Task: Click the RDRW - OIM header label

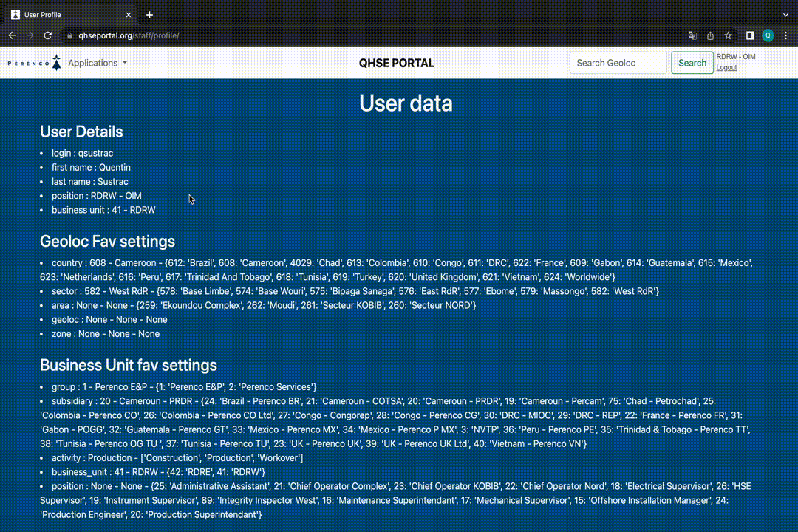Action: click(735, 56)
